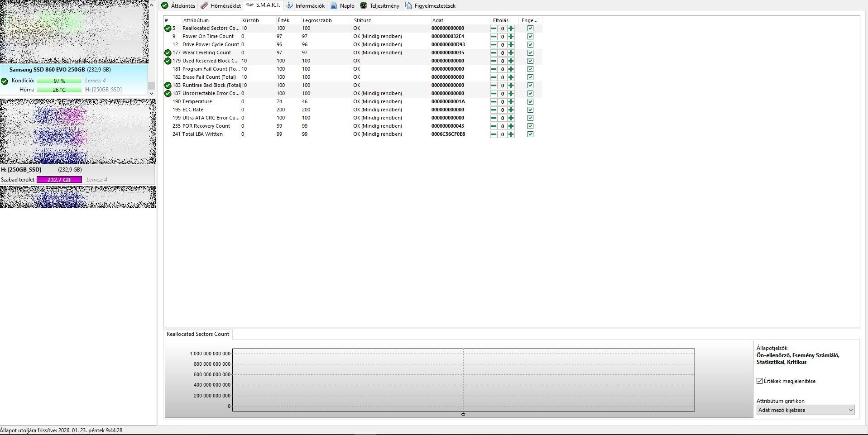
Task: Open the Attribútum grafikon dropdown
Action: (805, 410)
